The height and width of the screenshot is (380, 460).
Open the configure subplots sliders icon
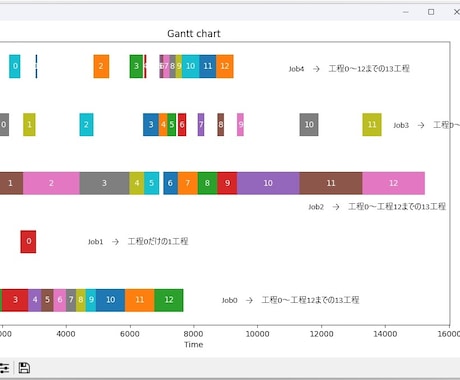click(4, 368)
